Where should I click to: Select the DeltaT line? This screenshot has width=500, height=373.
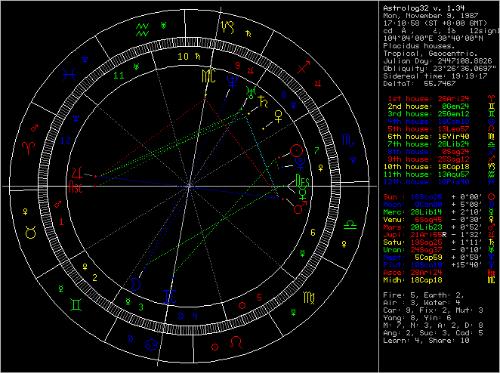[x=419, y=84]
